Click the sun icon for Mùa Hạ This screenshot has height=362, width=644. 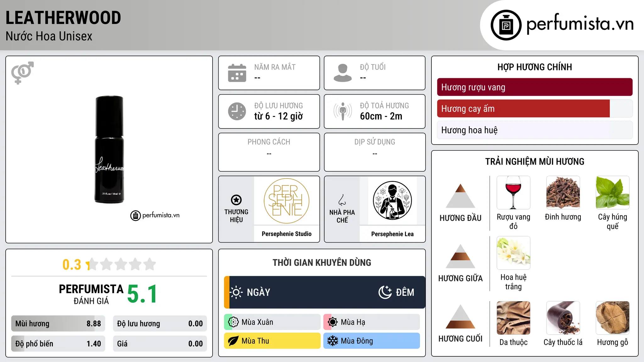(x=333, y=322)
